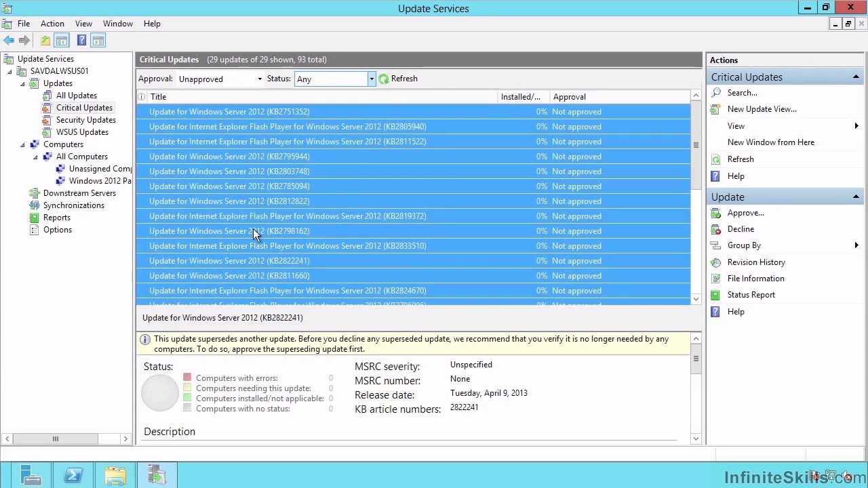Toggle the Show/Hide Action Pane toolbar icon
Viewport: 868px width, 488px height.
pos(98,41)
